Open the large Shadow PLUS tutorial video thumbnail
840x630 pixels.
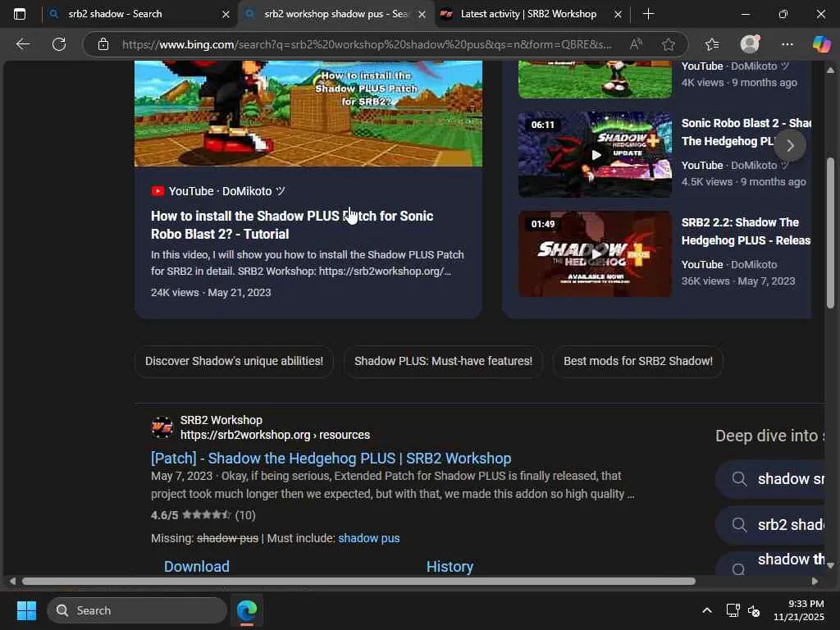coord(308,113)
